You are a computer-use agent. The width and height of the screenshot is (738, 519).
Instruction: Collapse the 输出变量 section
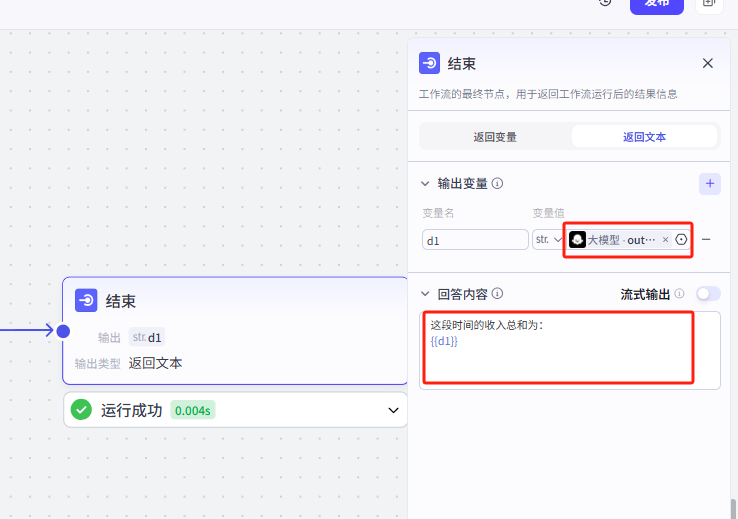click(x=426, y=184)
